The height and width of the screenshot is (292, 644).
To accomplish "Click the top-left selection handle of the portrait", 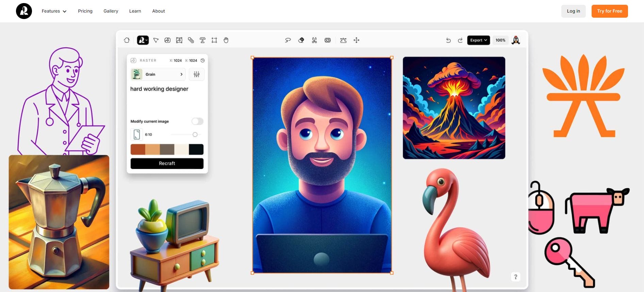I will [252, 57].
